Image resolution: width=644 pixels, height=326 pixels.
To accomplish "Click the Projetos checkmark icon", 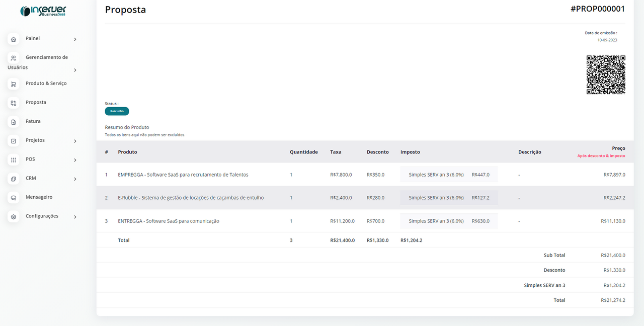I will coord(14,141).
